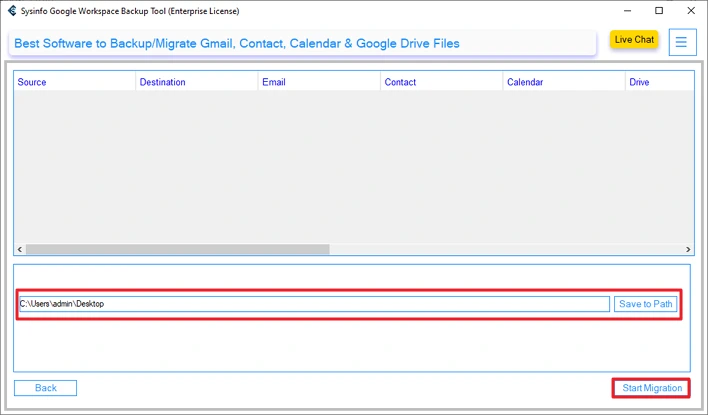Select the Calendar column header
The height and width of the screenshot is (415, 708).
(564, 82)
